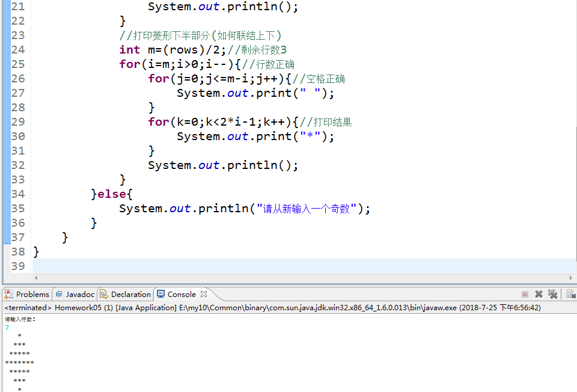Click the editor's horizontal scrollbar track
577x392 pixels.
301,278
